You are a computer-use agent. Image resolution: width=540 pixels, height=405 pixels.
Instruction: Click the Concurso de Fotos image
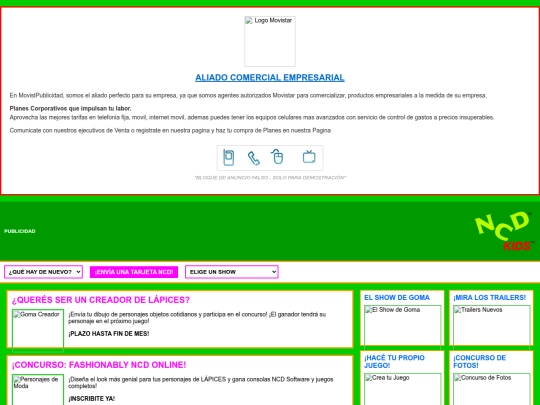click(x=491, y=389)
